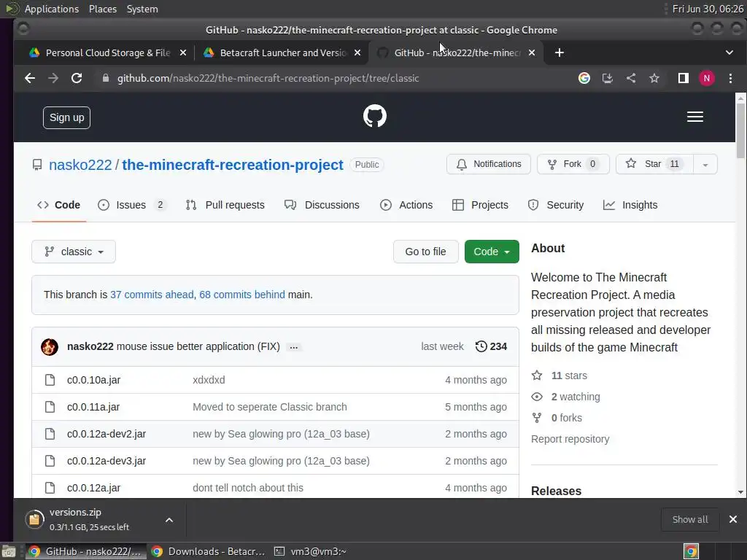The height and width of the screenshot is (560, 747).
Task: Expand commit message ellipsis button
Action: pyautogui.click(x=294, y=347)
